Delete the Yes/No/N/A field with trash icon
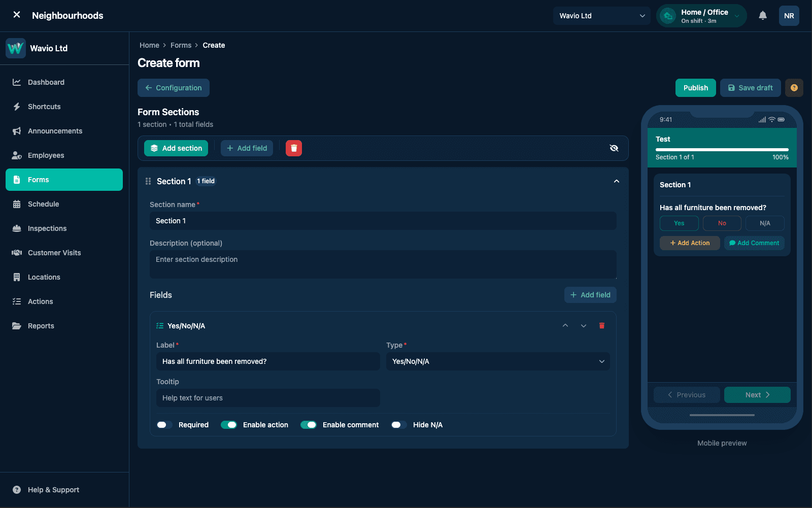Image resolution: width=812 pixels, height=508 pixels. tap(602, 326)
